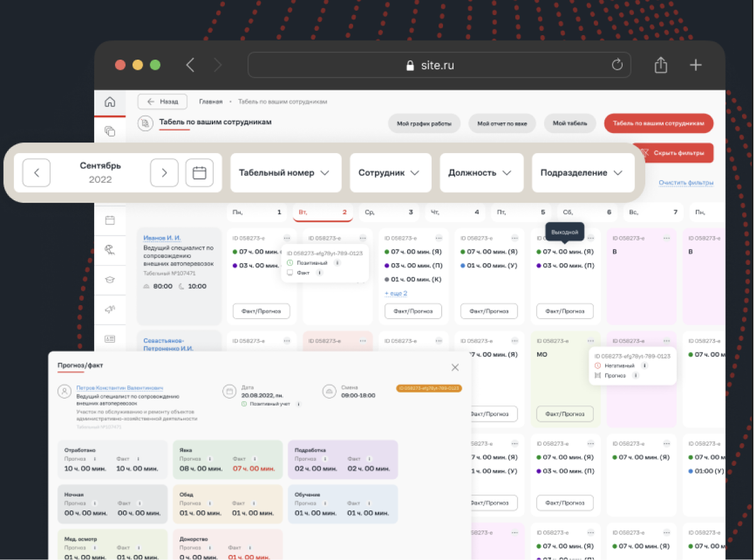Image resolution: width=754 pixels, height=560 pixels.
Task: Open three-dots menu on Иванов's Wednesday card
Action: 439,238
